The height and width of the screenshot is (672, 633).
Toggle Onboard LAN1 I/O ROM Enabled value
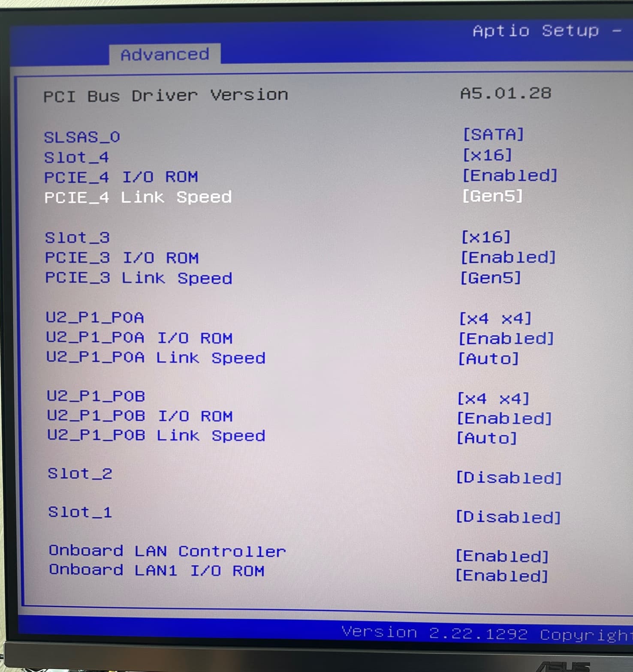pos(501,576)
